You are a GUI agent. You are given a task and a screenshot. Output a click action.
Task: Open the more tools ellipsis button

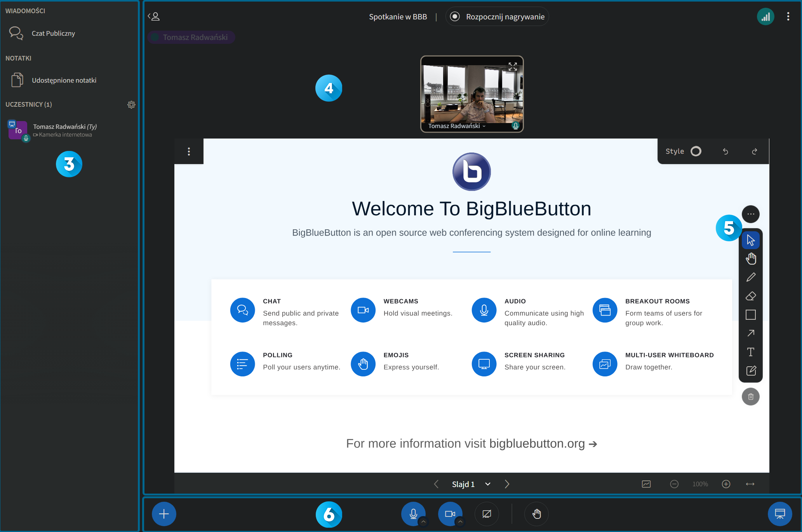[750, 214]
